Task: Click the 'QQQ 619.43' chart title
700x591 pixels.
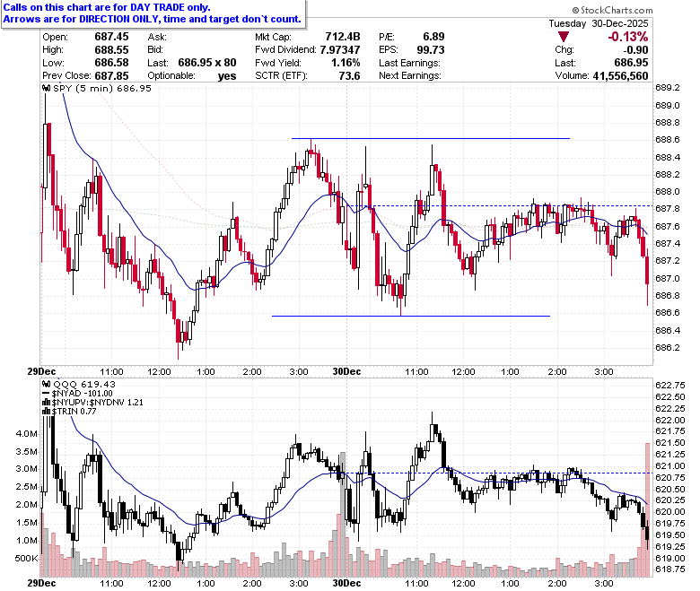Action: [84, 384]
